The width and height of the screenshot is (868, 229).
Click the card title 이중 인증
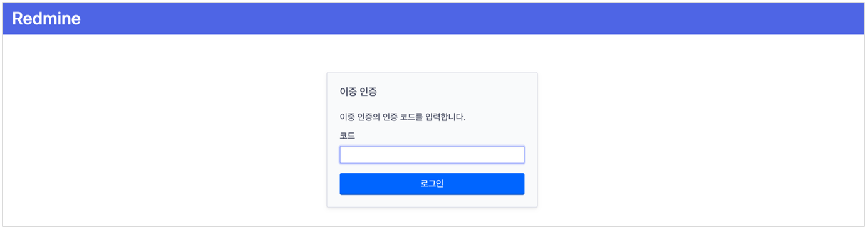tap(358, 92)
